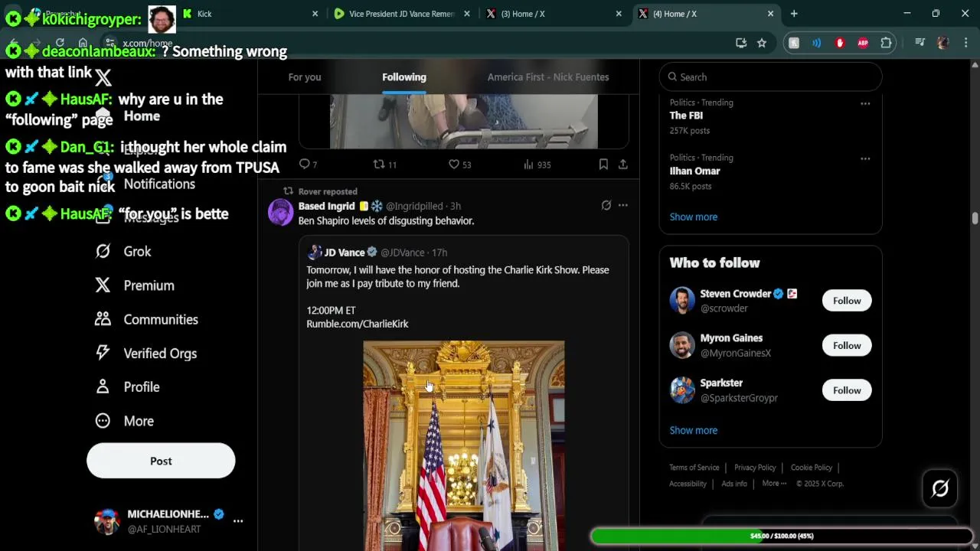This screenshot has height=551, width=980.
Task: Click the green $45 of $100 donation progress bar
Action: pos(782,536)
